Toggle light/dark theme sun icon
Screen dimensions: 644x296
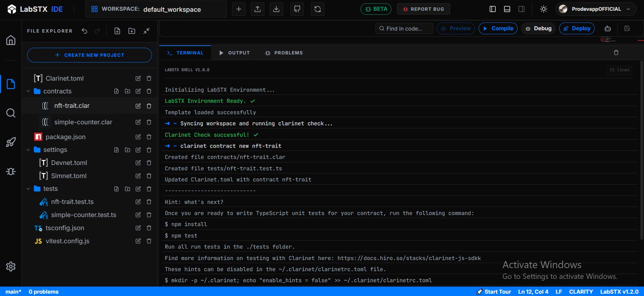click(543, 9)
